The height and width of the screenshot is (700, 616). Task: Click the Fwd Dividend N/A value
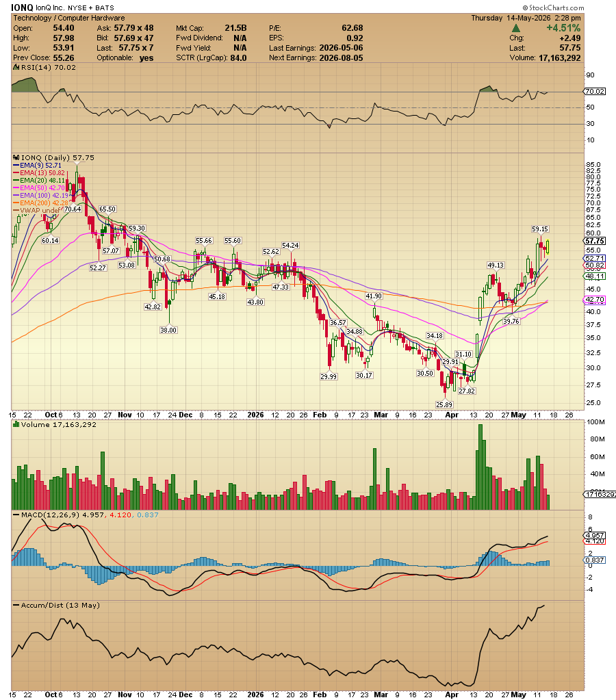240,38
